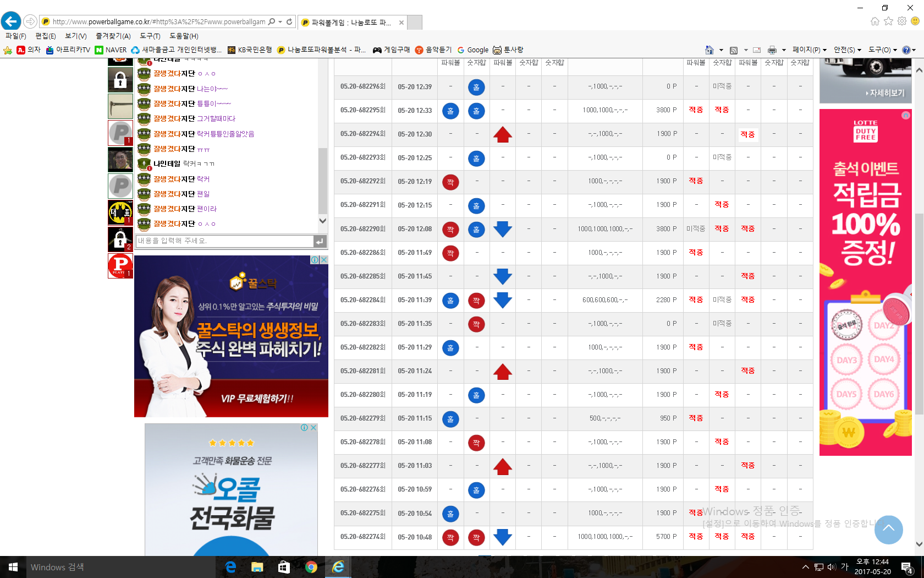
Task: Click the Lotte Duty Free 출석이벤트 banner
Action: [x=866, y=282]
